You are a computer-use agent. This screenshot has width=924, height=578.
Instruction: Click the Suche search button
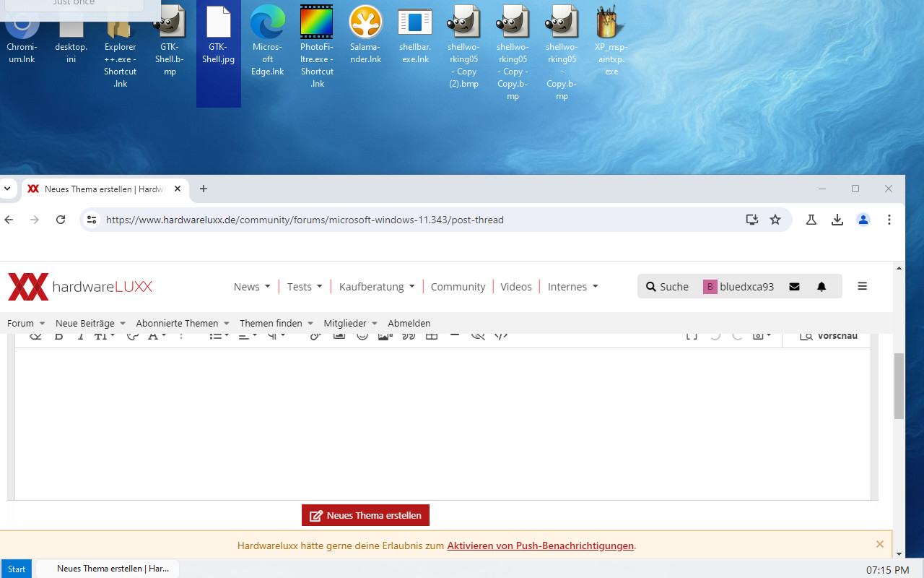pyautogui.click(x=667, y=287)
